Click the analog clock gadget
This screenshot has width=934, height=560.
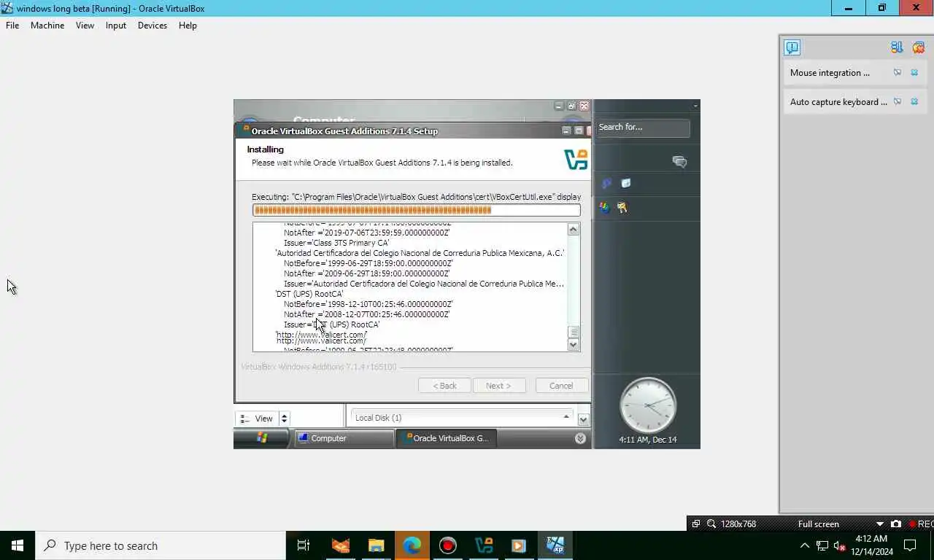tap(648, 405)
